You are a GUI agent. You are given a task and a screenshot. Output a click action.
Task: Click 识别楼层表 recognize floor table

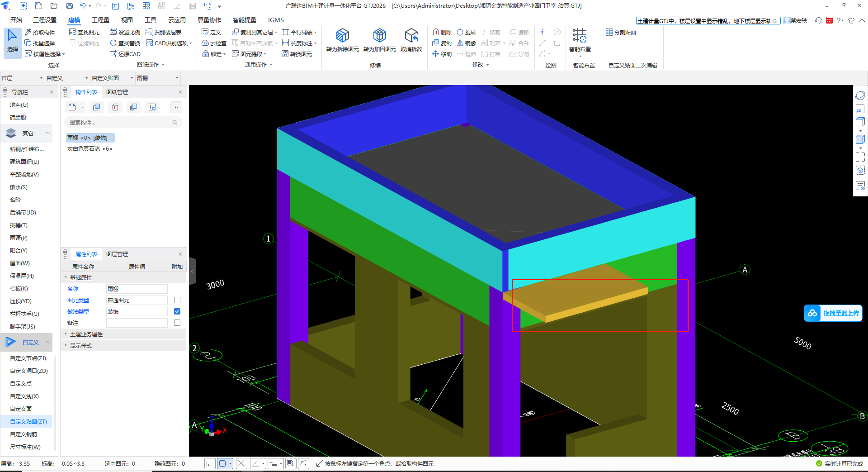(163, 32)
